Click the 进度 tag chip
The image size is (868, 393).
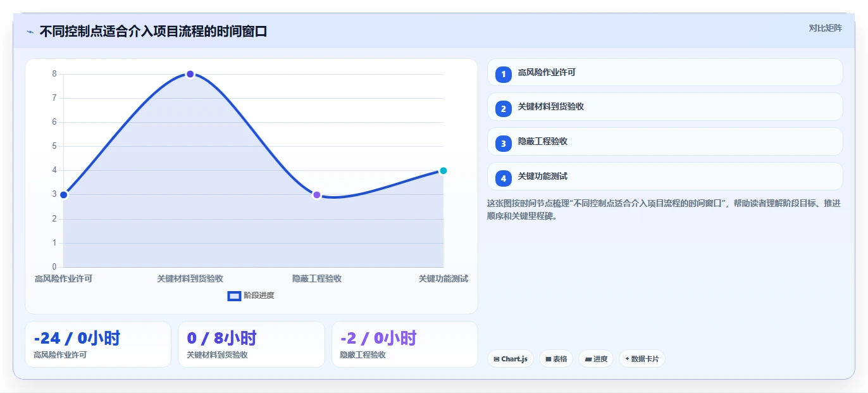[x=596, y=359]
